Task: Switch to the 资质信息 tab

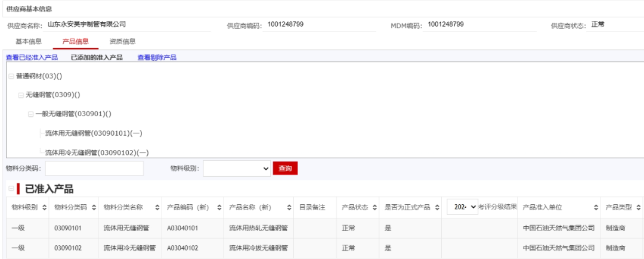Action: tap(122, 41)
